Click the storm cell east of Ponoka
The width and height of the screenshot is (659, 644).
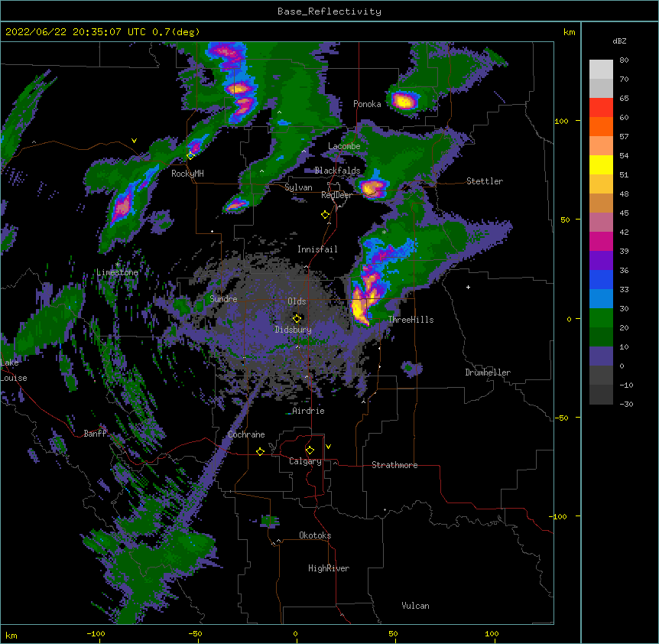click(x=404, y=101)
